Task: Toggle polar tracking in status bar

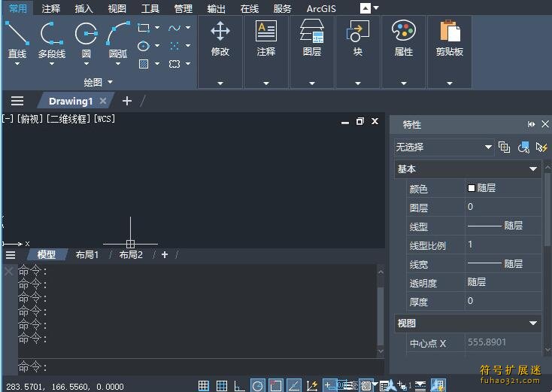Action: [258, 386]
